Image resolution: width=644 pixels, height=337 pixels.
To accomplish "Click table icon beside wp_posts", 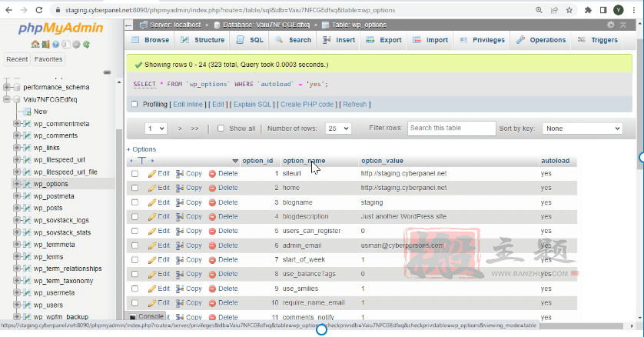I will coord(27,208).
